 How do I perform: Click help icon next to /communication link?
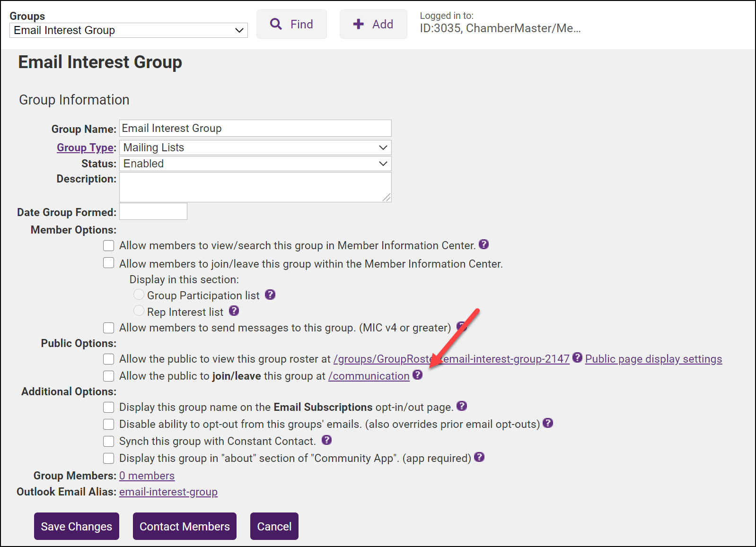(417, 374)
